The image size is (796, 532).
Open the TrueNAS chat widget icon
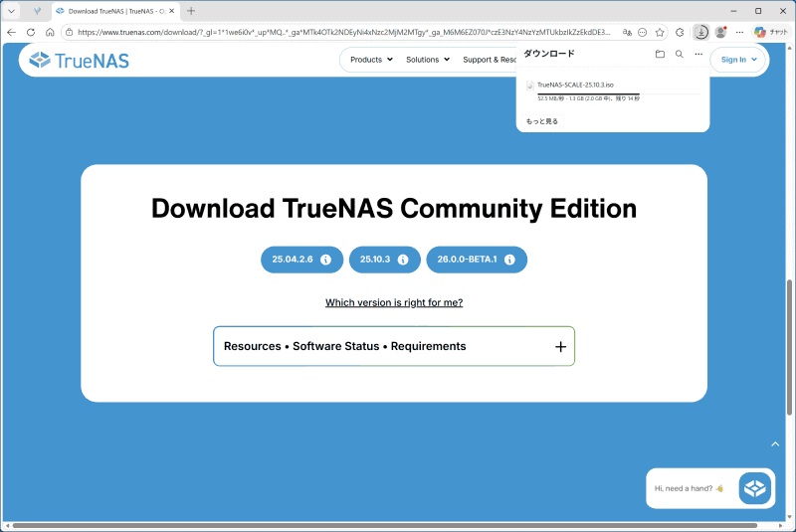tap(755, 488)
